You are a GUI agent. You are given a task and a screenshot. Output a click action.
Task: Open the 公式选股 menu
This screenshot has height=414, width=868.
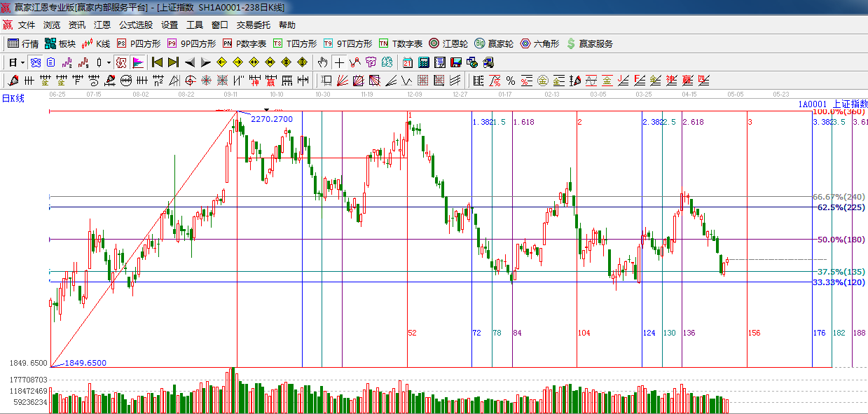135,25
